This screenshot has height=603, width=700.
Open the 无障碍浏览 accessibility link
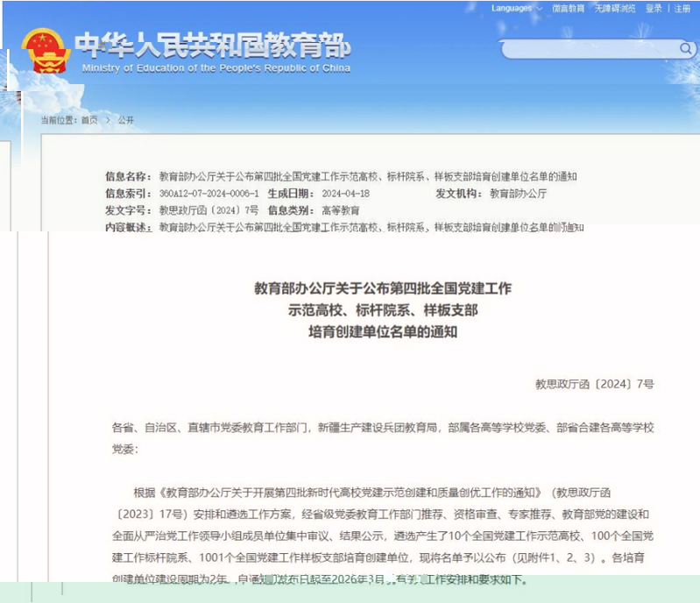click(x=615, y=9)
